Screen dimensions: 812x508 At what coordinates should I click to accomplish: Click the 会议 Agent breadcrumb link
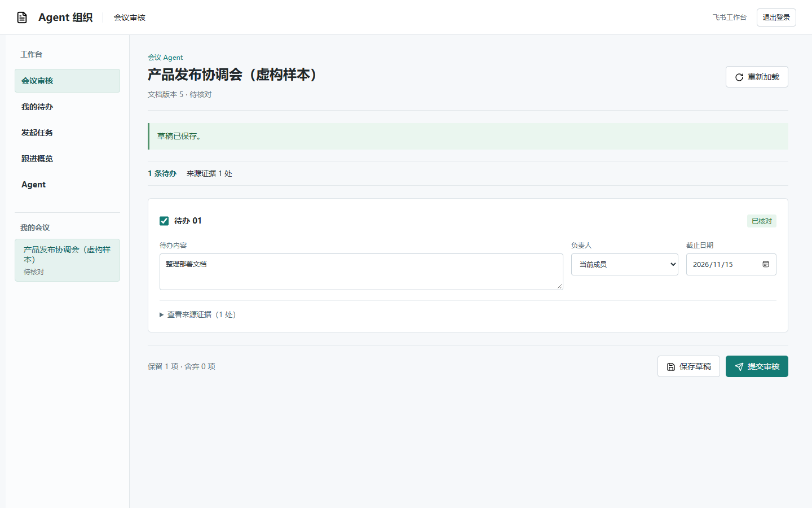click(x=165, y=58)
